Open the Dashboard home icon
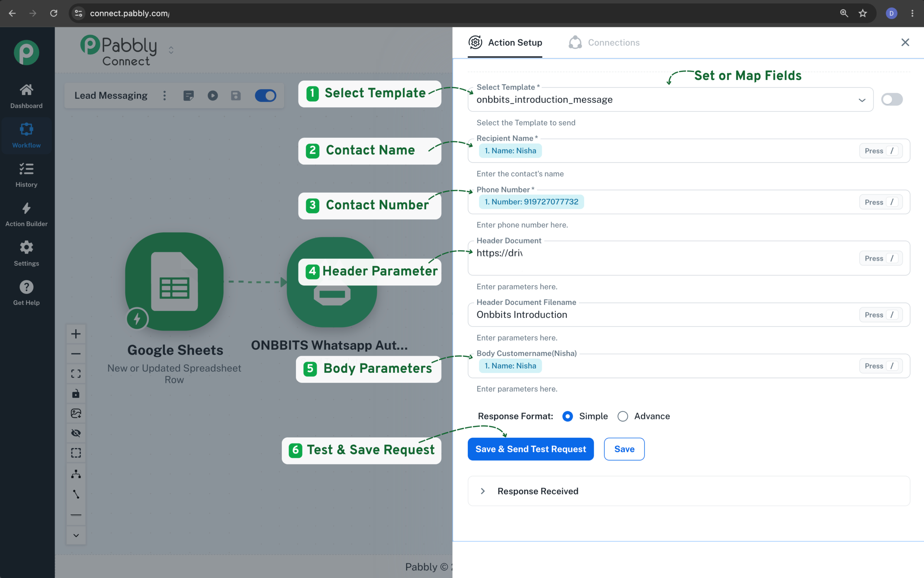The image size is (924, 578). pos(26,90)
